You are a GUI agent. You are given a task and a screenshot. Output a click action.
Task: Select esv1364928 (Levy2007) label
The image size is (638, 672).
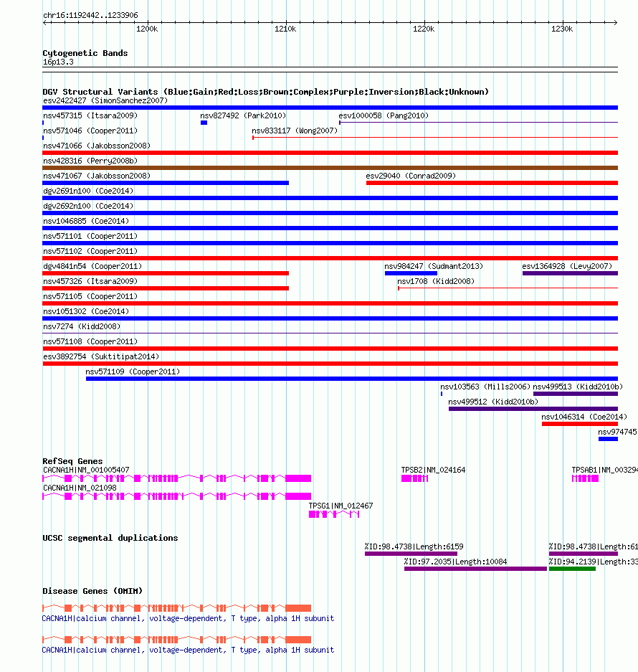567,265
